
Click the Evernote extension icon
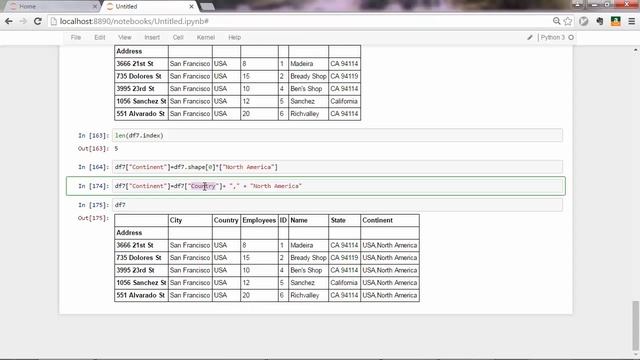coord(600,21)
